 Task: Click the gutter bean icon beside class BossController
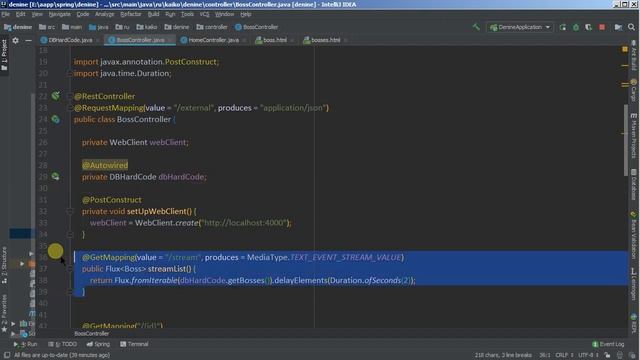pyautogui.click(x=56, y=119)
